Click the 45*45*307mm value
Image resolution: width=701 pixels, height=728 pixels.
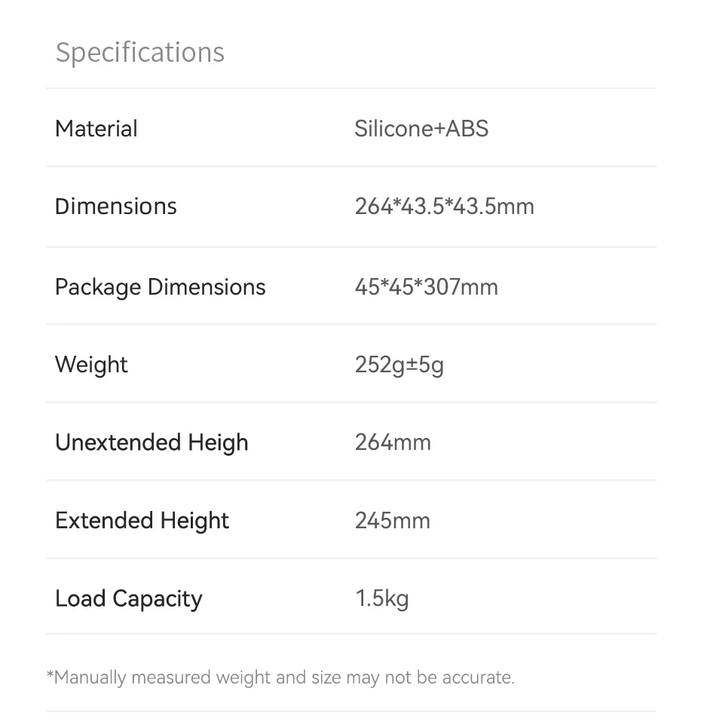426,287
